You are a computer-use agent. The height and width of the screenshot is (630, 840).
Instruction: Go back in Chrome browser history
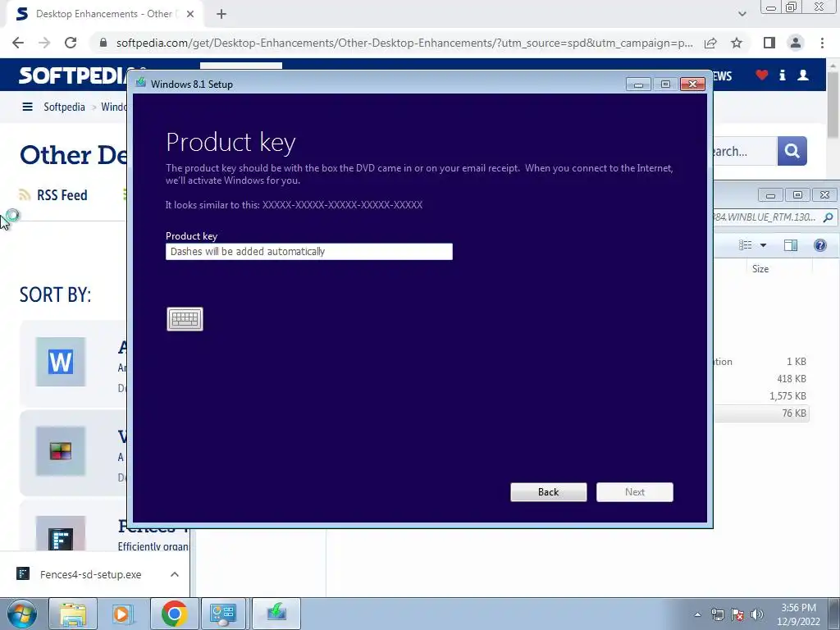coord(18,43)
